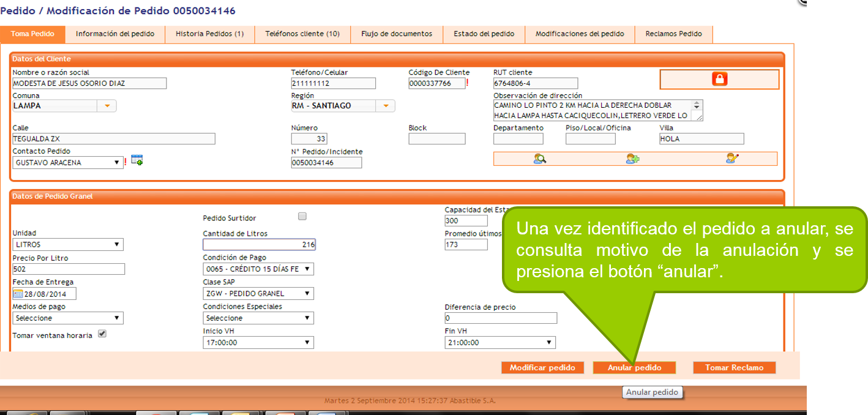Click the Número field showing 33
This screenshot has width=868, height=415.
click(310, 139)
